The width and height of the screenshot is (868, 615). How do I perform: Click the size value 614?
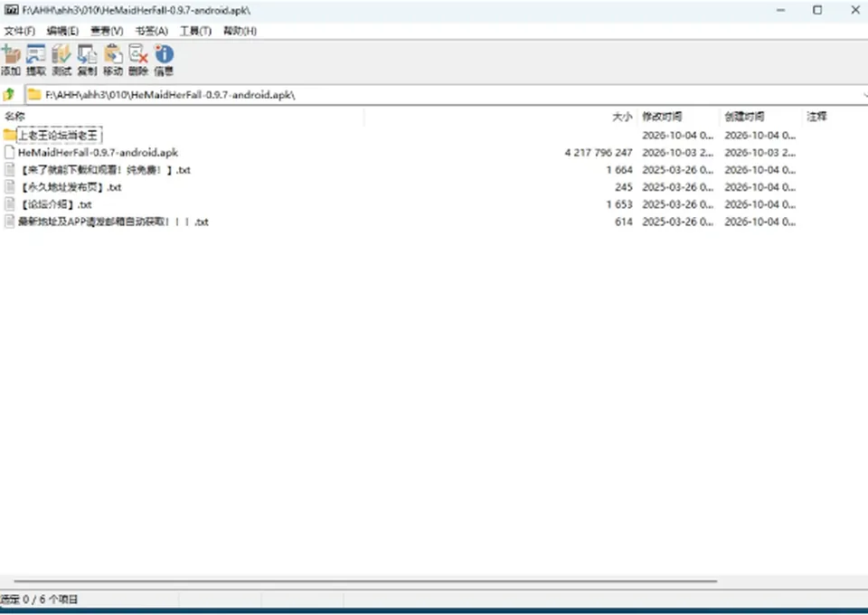point(624,222)
